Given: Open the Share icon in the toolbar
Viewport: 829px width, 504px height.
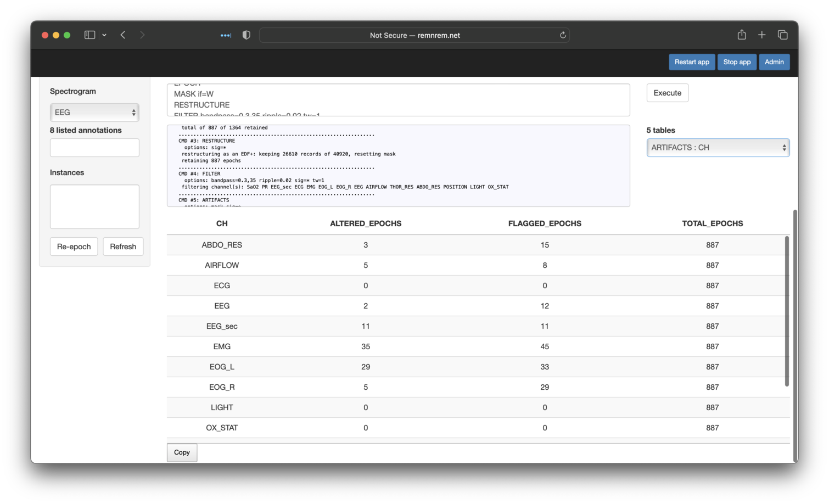Looking at the screenshot, I should click(x=742, y=35).
